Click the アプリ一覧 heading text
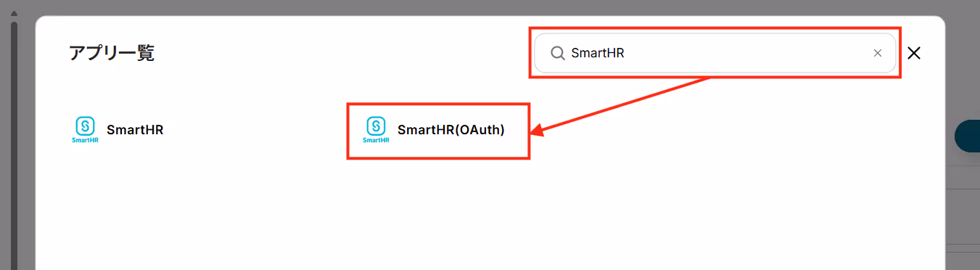Image resolution: width=980 pixels, height=270 pixels. tap(112, 53)
